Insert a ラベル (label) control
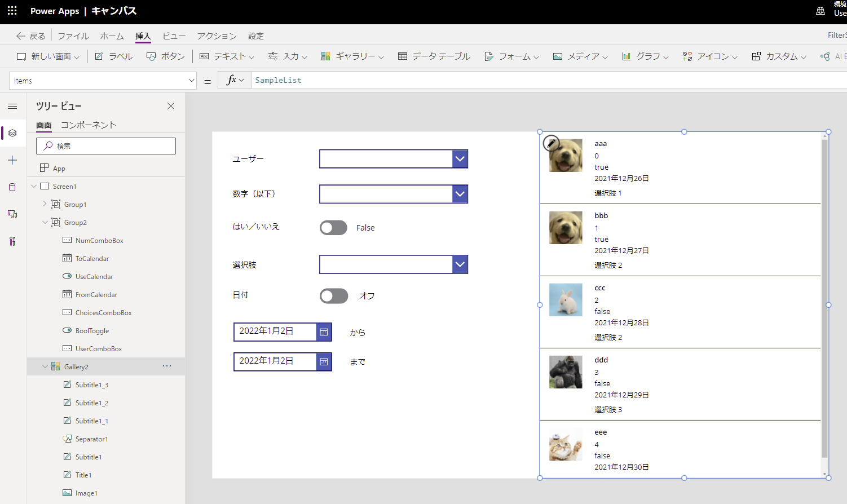 [x=113, y=56]
